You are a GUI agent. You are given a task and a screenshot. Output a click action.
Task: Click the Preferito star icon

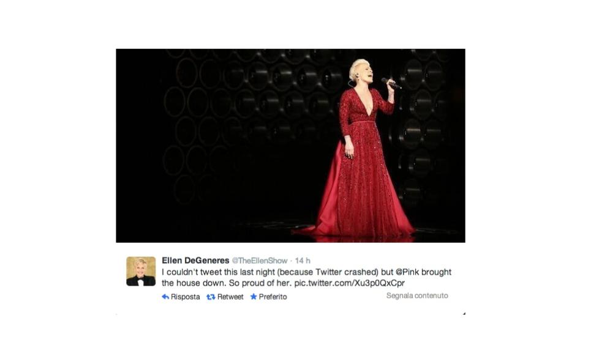(254, 297)
